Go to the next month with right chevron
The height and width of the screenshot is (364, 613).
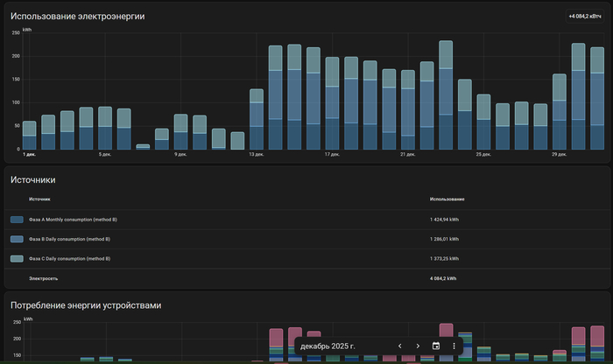click(418, 346)
